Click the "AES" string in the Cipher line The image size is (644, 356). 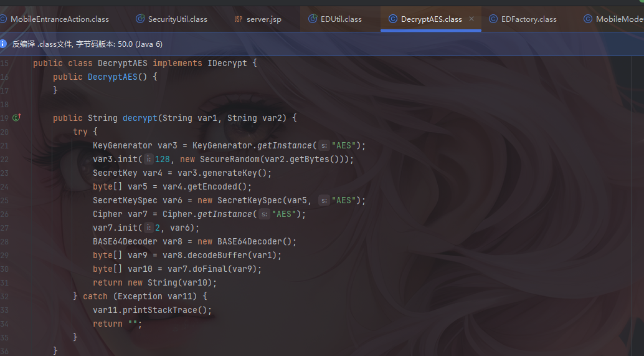coord(283,214)
